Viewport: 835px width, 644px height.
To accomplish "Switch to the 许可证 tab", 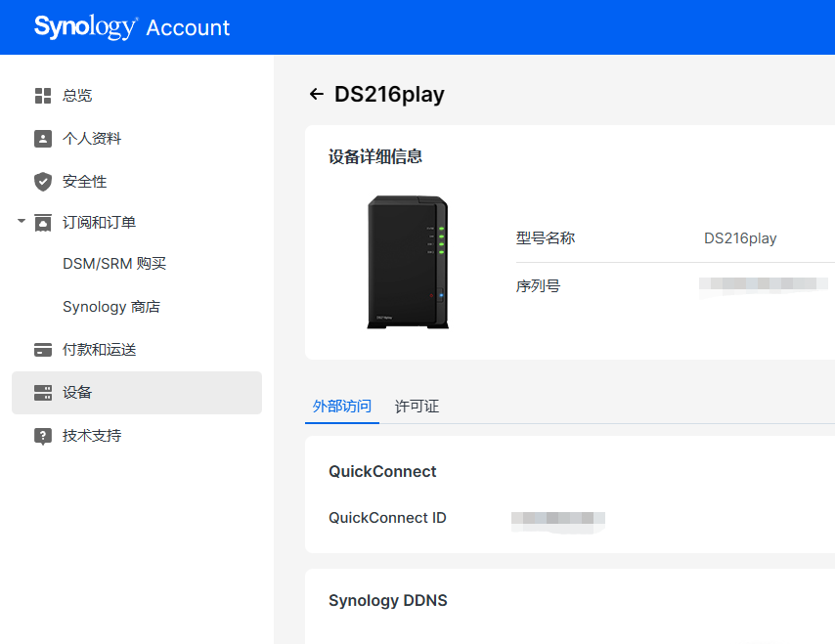I will coord(417,407).
